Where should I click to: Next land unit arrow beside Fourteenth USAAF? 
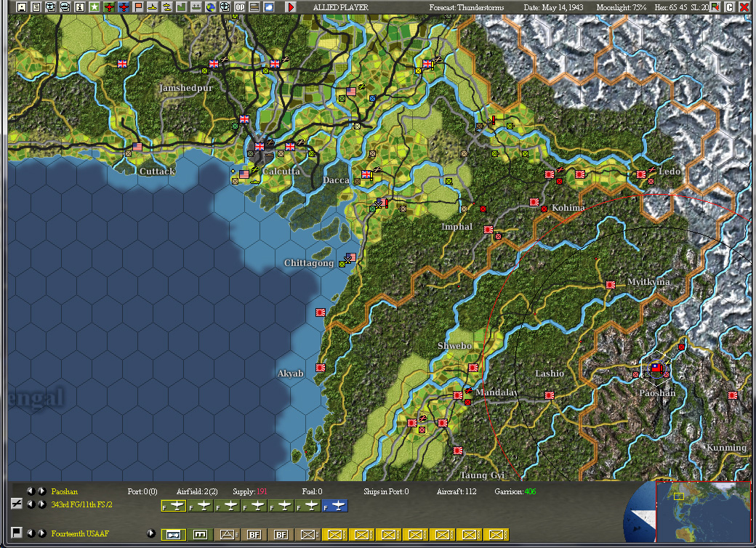(x=42, y=533)
